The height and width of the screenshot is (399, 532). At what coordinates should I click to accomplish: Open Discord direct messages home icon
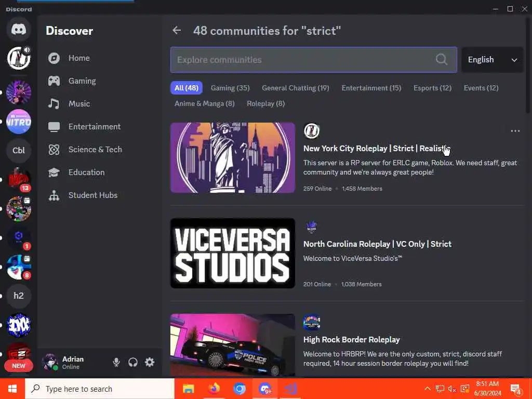(19, 30)
